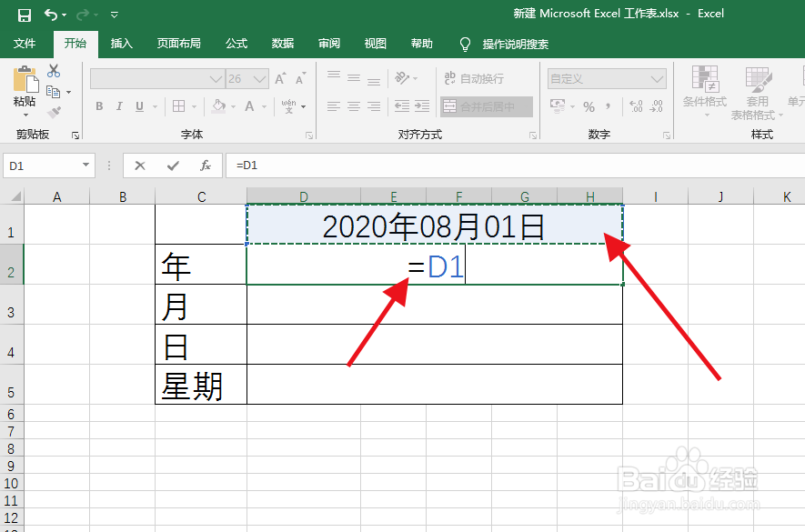Apply percent style from Number group
The height and width of the screenshot is (532, 805).
(x=589, y=106)
